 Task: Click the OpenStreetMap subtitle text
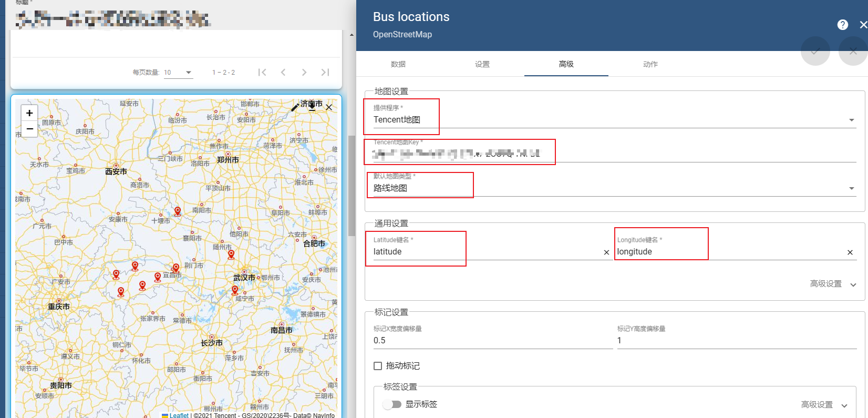[x=402, y=35]
